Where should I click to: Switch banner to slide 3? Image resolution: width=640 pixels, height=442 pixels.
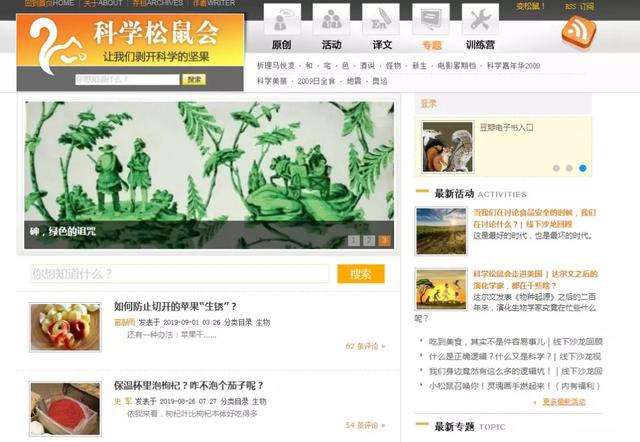click(x=384, y=240)
